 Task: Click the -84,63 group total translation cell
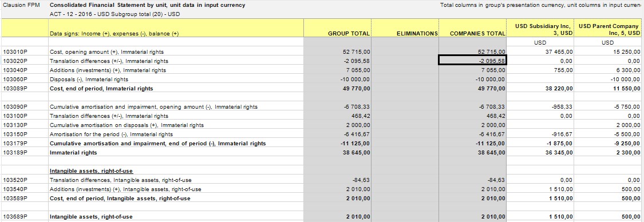(361, 180)
